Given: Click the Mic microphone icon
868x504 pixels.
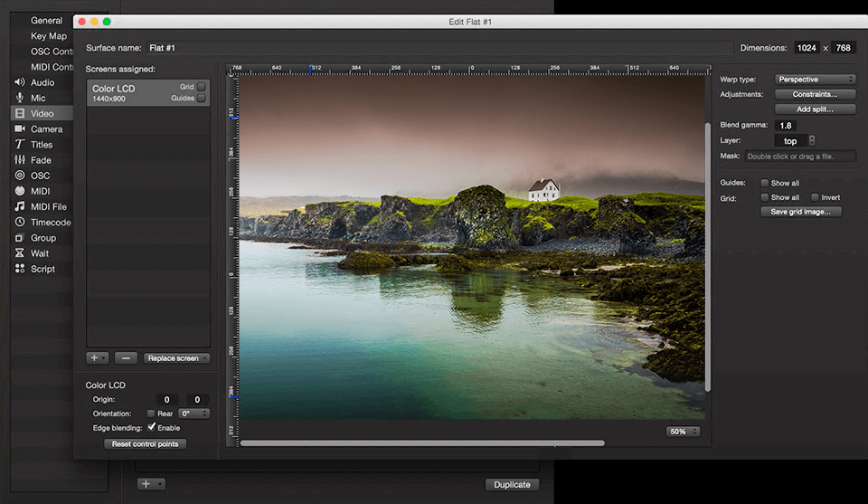Looking at the screenshot, I should click(19, 98).
